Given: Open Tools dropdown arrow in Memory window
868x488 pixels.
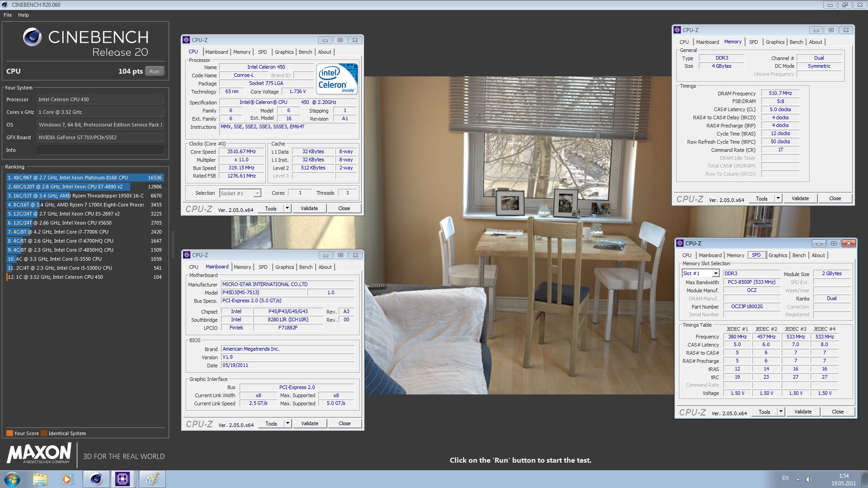Looking at the screenshot, I should [x=778, y=198].
